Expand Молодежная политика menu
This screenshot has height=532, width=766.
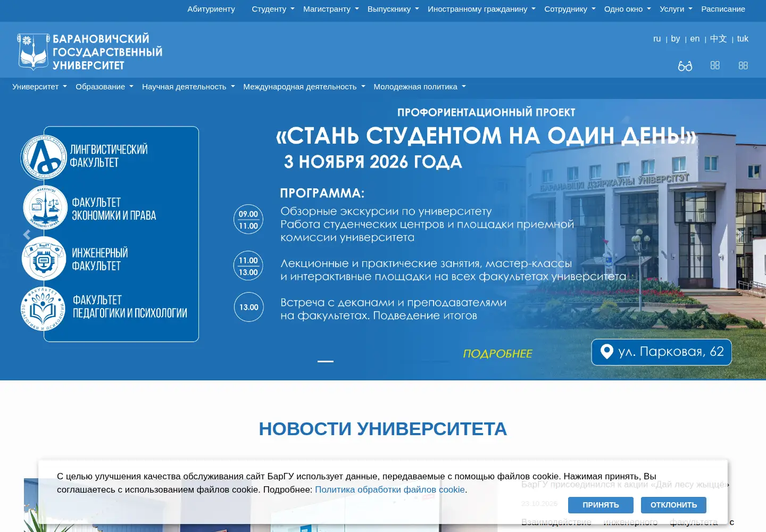(420, 87)
